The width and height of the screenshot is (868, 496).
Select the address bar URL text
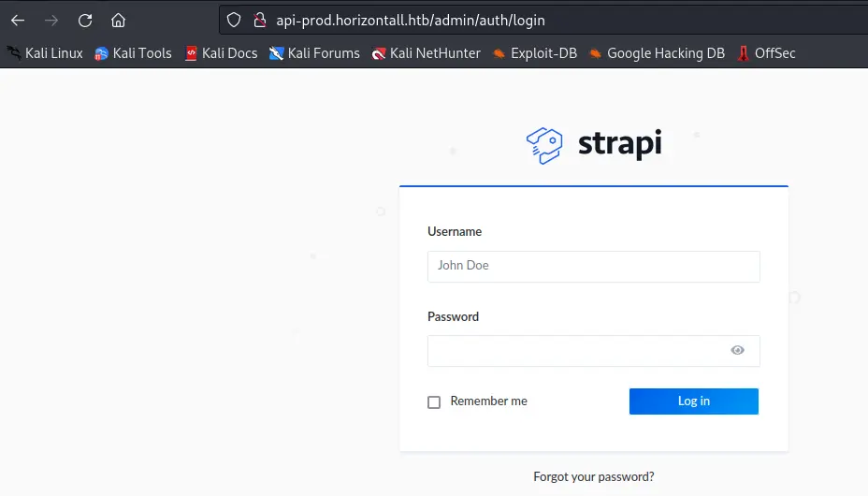tap(411, 21)
